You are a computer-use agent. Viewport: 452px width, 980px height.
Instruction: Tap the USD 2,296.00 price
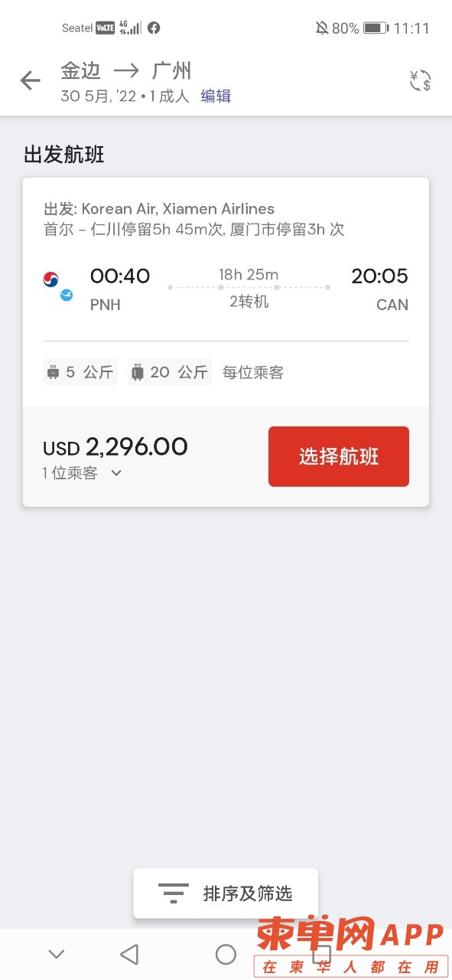pyautogui.click(x=115, y=447)
